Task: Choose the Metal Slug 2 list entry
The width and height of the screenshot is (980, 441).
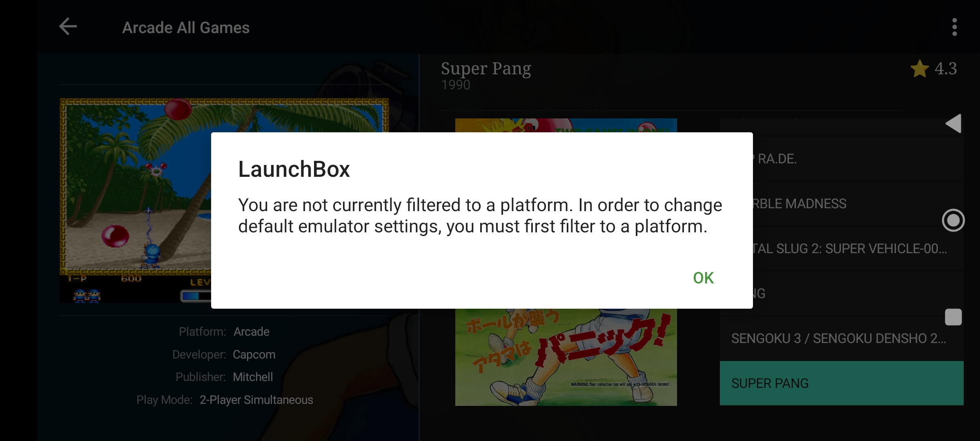Action: click(x=857, y=248)
